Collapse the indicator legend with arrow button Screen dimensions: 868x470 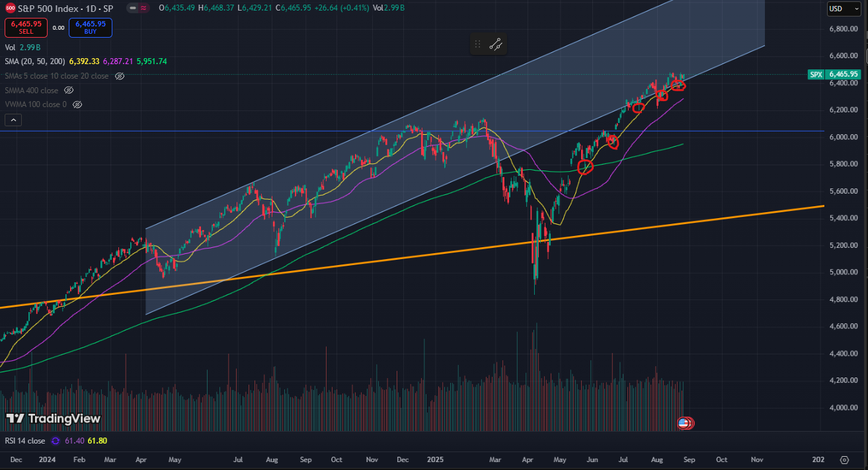[x=13, y=120]
